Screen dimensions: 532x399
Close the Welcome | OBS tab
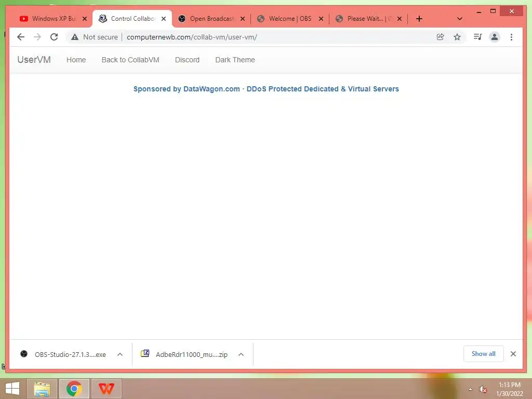click(x=321, y=19)
